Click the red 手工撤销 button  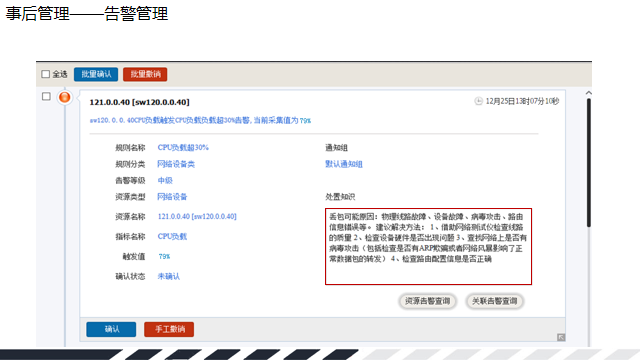169,329
